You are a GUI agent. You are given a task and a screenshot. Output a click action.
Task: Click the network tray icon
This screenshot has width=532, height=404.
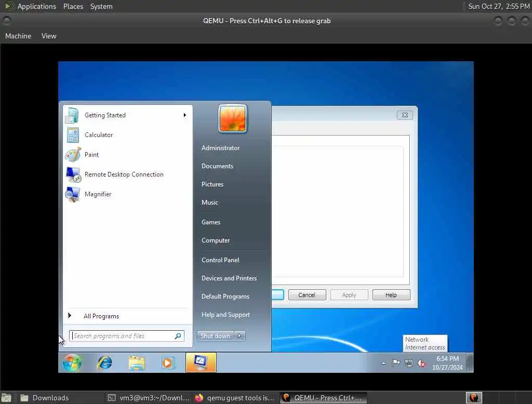click(409, 363)
